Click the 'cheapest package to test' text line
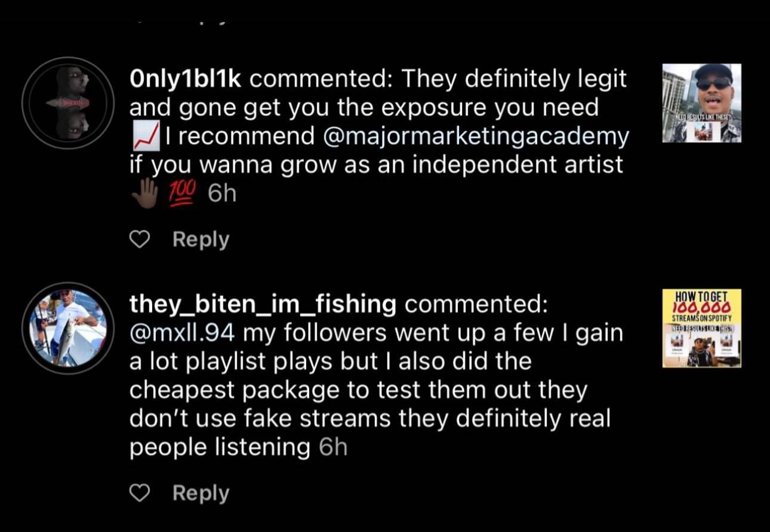The image size is (770, 532). click(358, 390)
